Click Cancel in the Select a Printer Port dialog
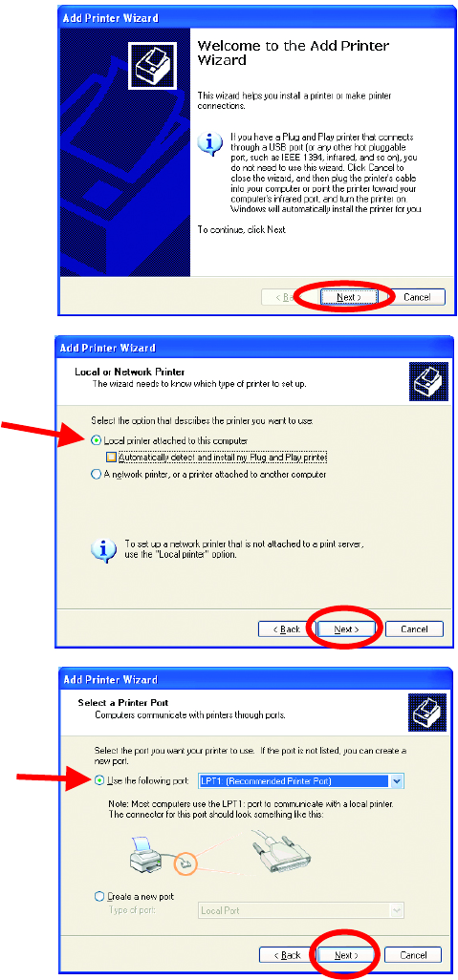This screenshot has height=980, width=458. [x=413, y=955]
